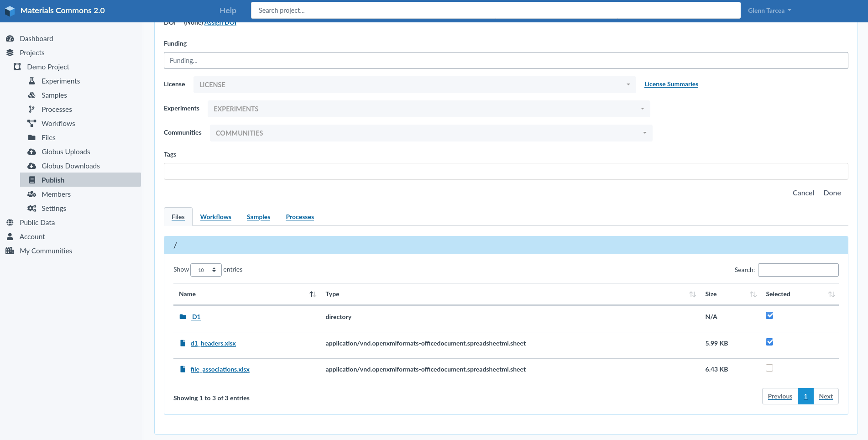
Task: Click the Materials Commons cube logo
Action: point(10,10)
